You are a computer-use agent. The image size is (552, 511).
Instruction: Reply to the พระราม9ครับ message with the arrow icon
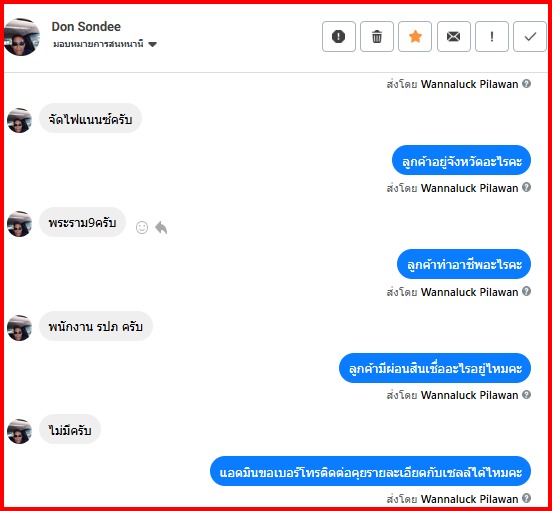point(161,227)
